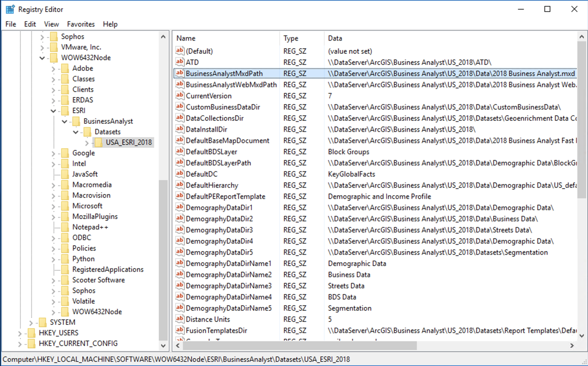Click the tree pane vertical scrollbar thumb
The height and width of the screenshot is (366, 588).
163,260
